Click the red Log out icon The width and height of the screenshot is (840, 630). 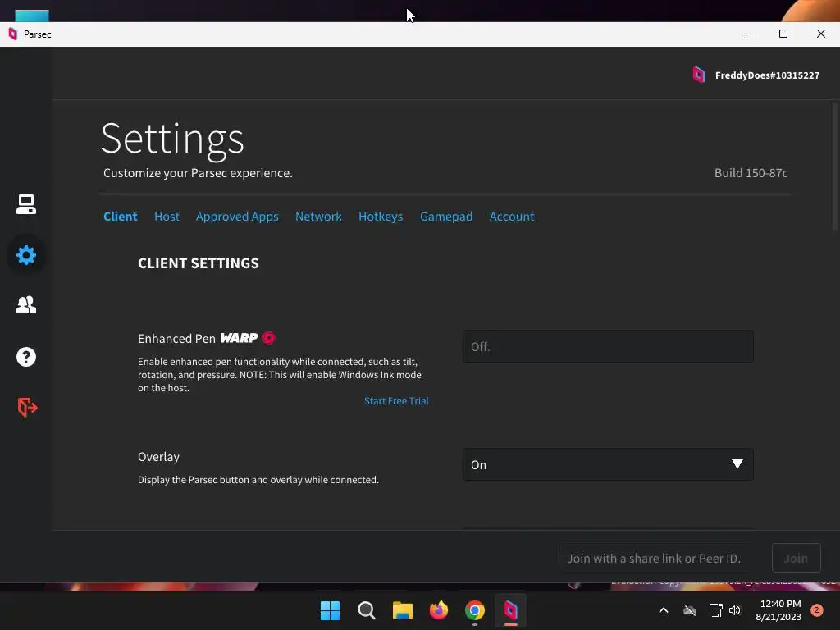tap(27, 407)
